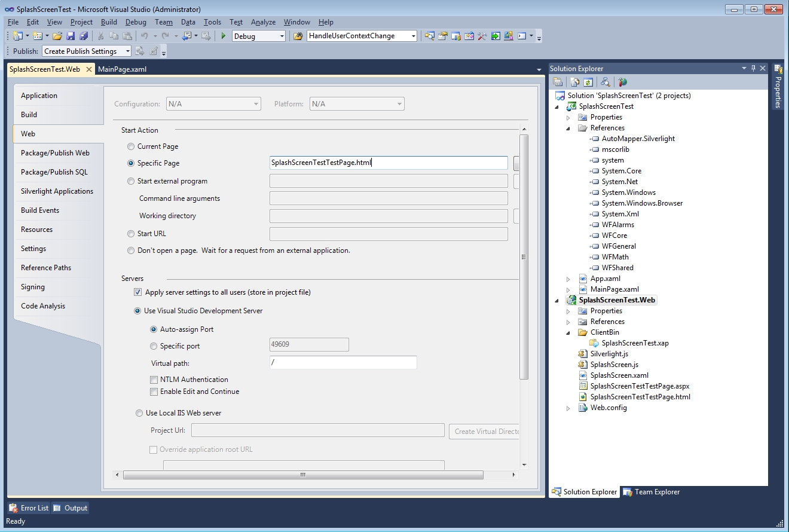Enable the NTLM Authentication checkbox
This screenshot has width=789, height=532.
pyautogui.click(x=154, y=380)
